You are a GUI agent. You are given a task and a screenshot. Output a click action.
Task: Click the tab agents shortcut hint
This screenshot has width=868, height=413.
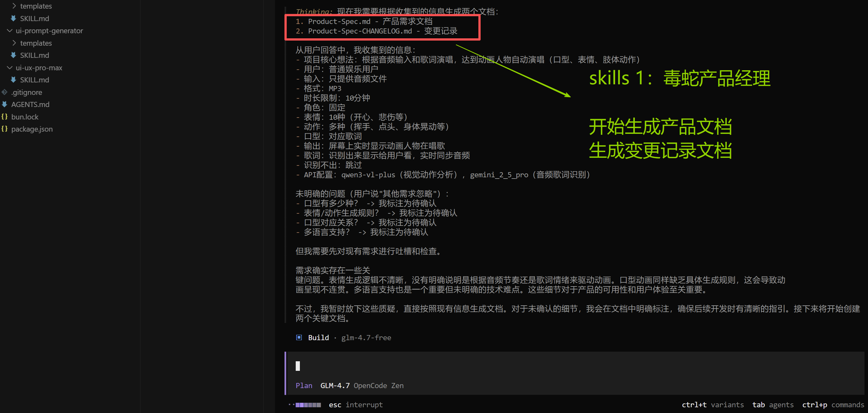point(773,405)
